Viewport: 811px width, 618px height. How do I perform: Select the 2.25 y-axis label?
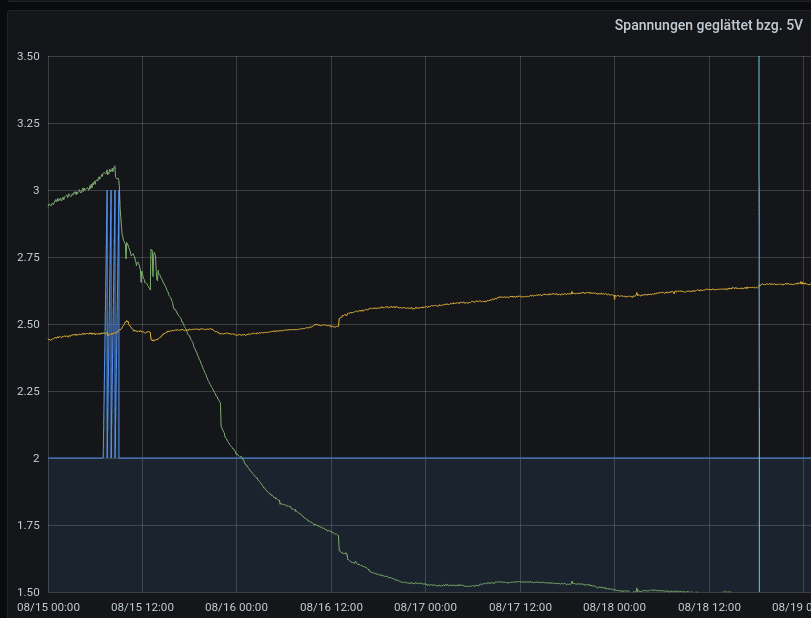click(x=28, y=391)
